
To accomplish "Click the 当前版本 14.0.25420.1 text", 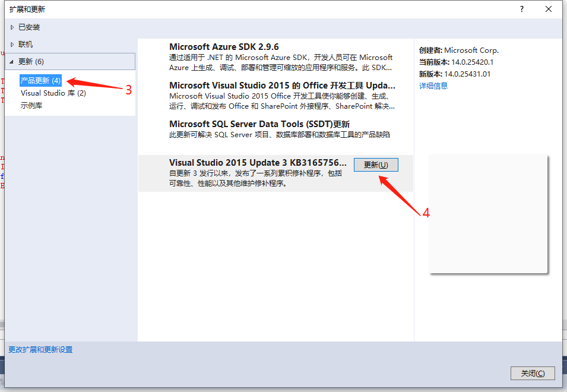I will coord(456,62).
